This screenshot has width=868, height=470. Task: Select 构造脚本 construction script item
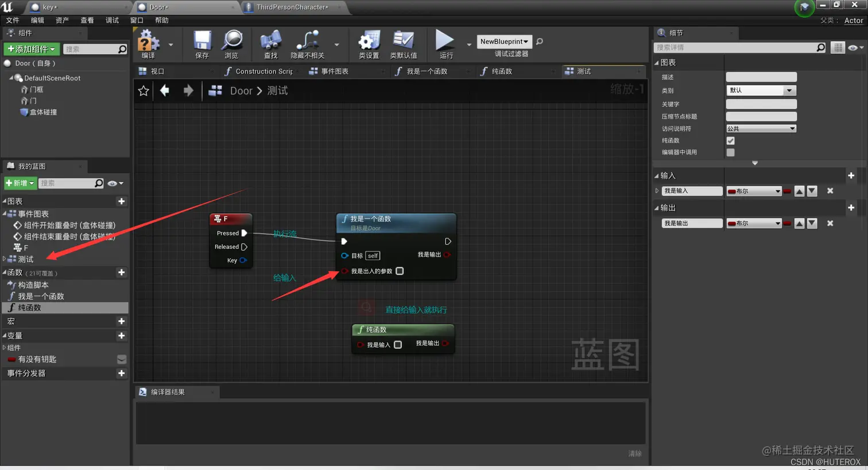click(x=33, y=285)
